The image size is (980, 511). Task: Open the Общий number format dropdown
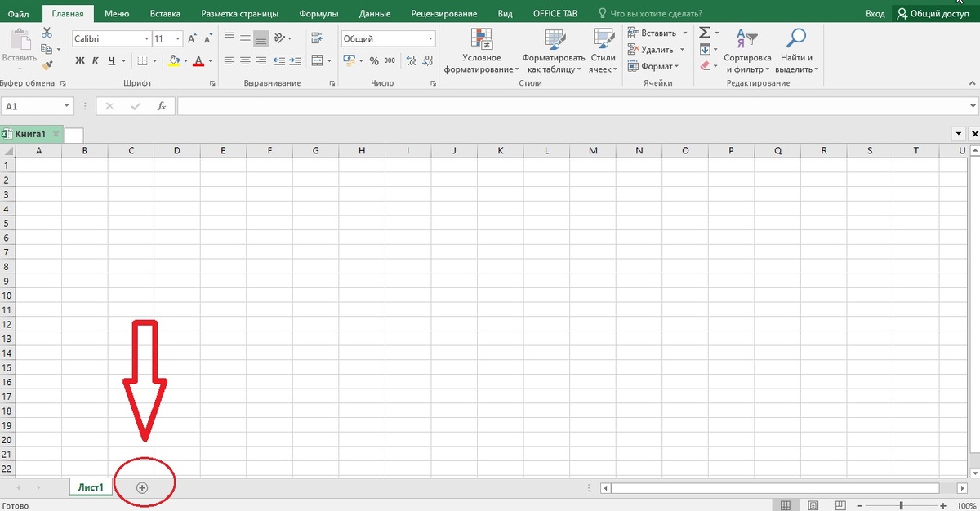click(x=430, y=38)
